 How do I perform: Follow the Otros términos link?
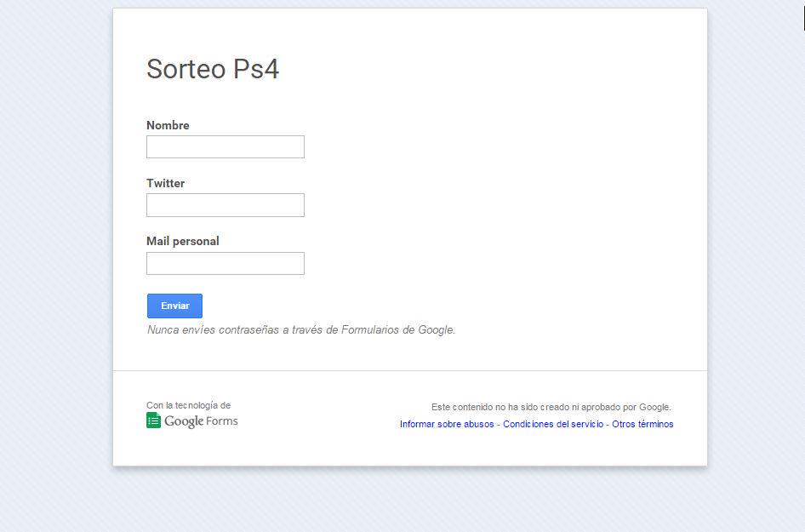(642, 424)
